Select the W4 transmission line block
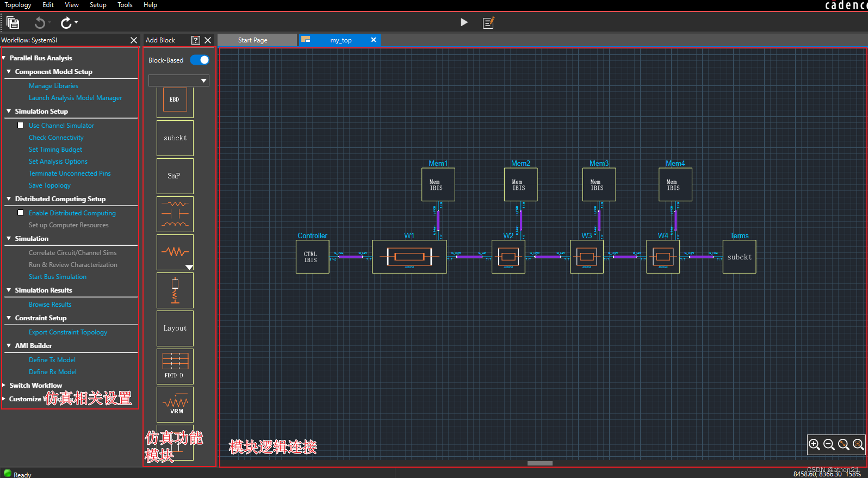 tap(663, 257)
